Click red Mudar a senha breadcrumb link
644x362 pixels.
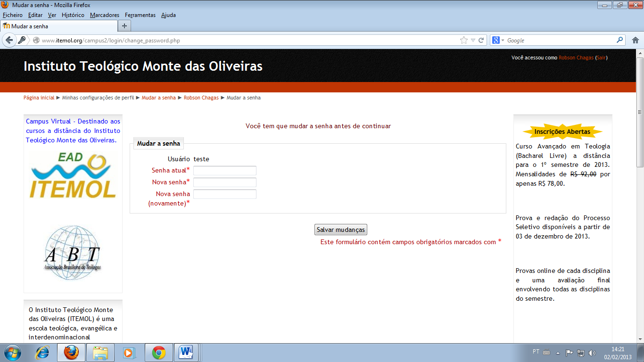point(158,98)
